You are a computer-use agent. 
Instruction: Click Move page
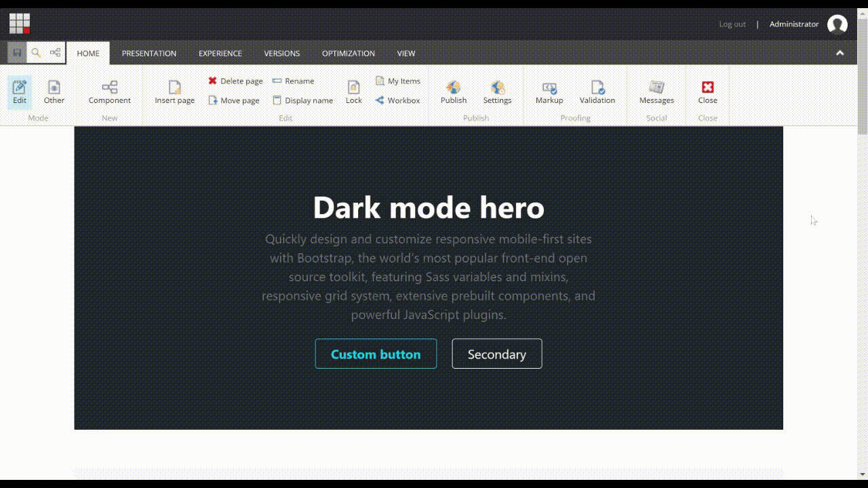click(x=234, y=100)
